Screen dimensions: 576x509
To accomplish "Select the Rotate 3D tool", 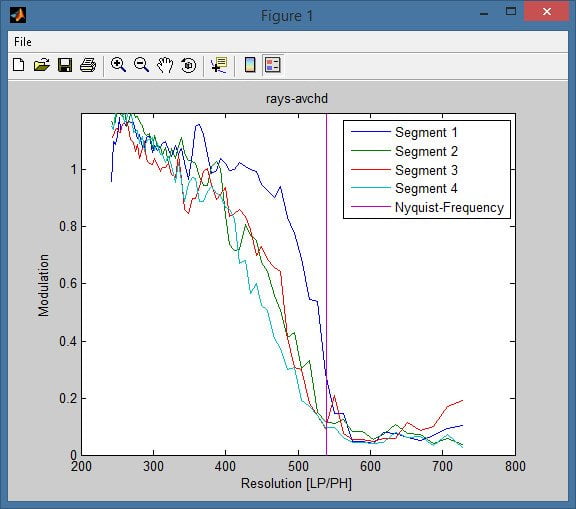I will click(x=188, y=65).
